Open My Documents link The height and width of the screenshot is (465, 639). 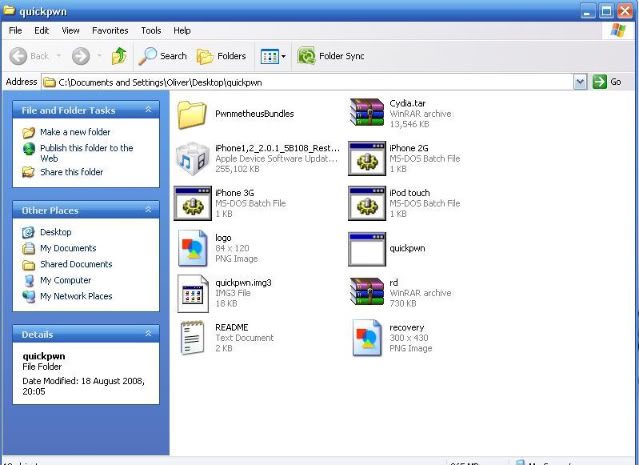[x=68, y=248]
